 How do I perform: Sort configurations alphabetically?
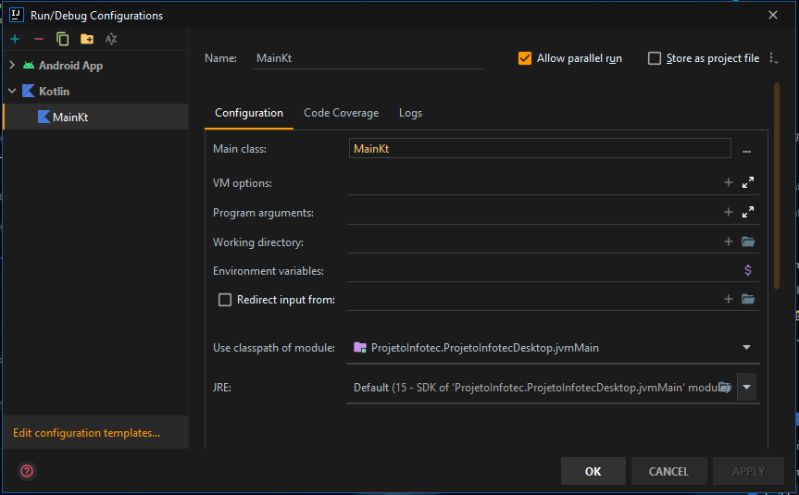pyautogui.click(x=111, y=39)
